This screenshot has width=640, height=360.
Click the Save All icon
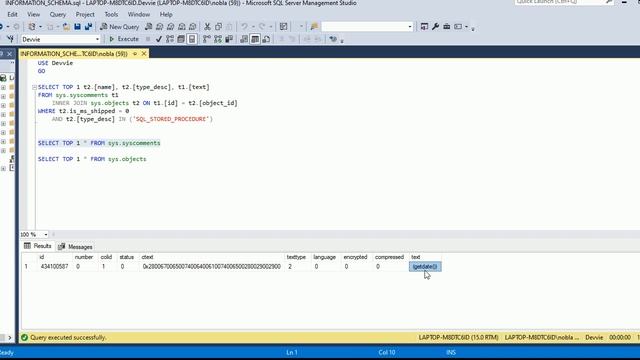click(x=88, y=27)
